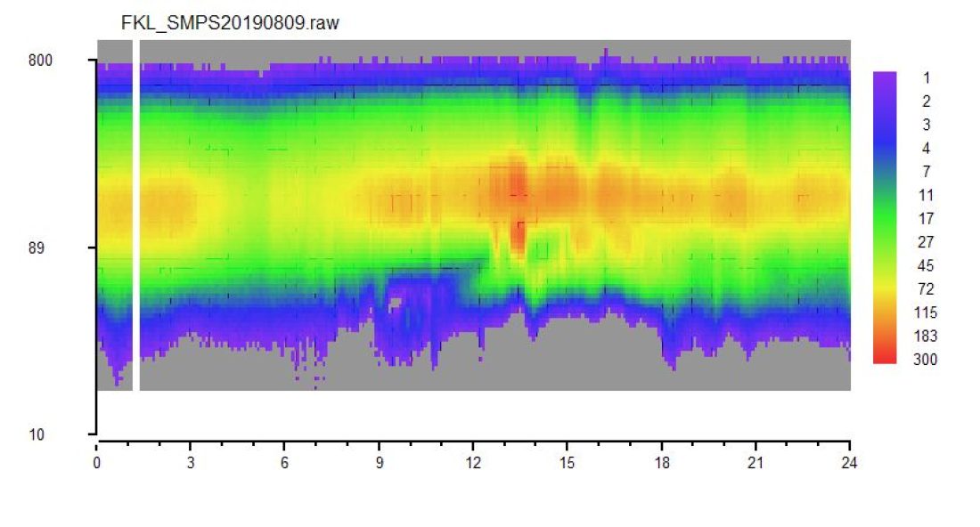Click the color legend value 45

click(926, 266)
